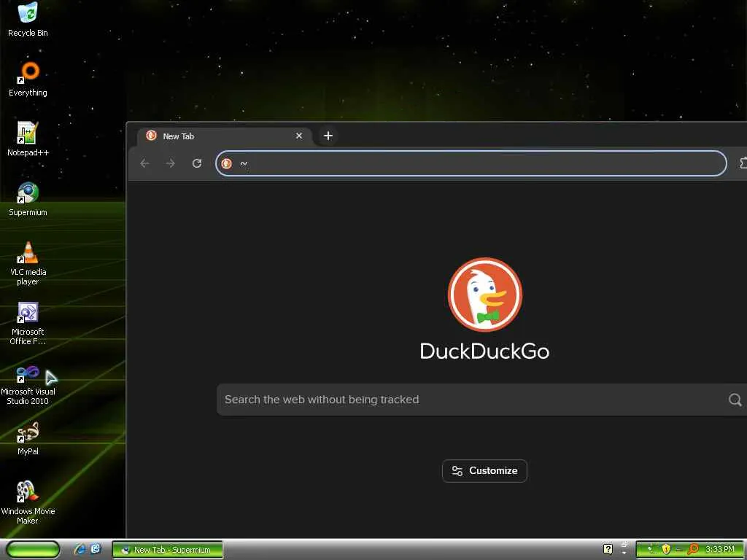Viewport: 747px width, 560px height.
Task: Close the New Tab tab
Action: click(299, 136)
